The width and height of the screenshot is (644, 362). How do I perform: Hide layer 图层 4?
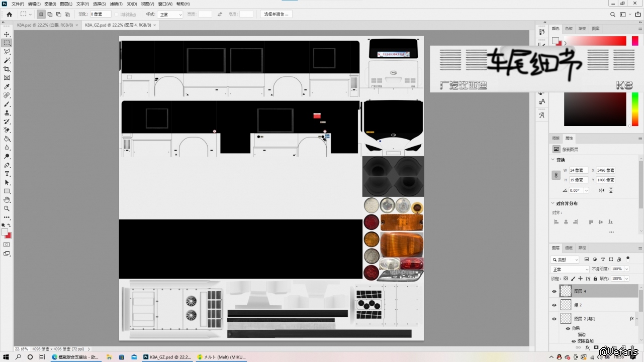pos(554,291)
